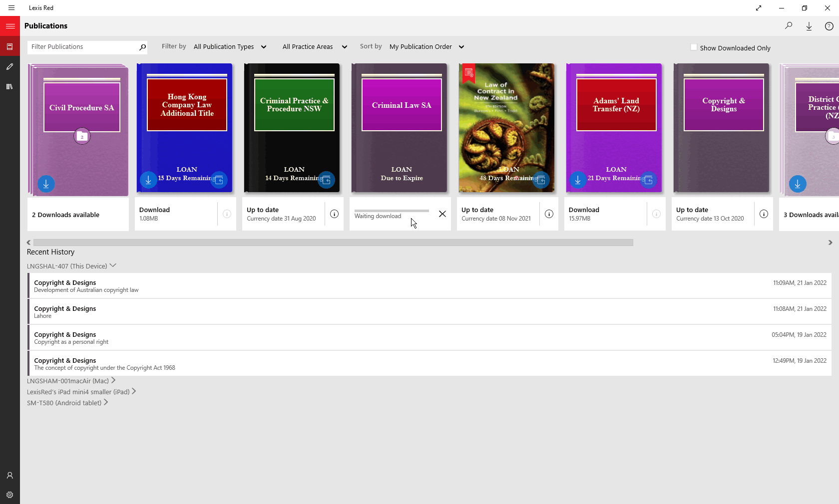View info for Criminal Practice & Procedure NSW
The height and width of the screenshot is (504, 839).
tap(334, 214)
